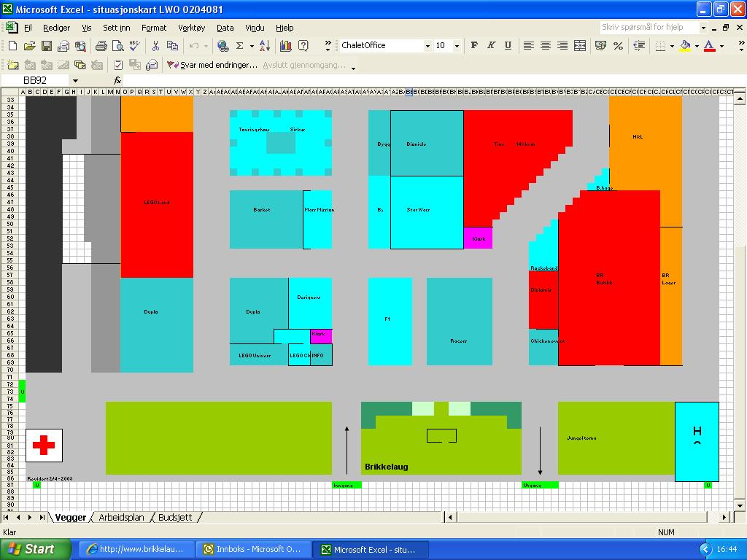Open the font color palette arrow
Image resolution: width=747 pixels, height=560 pixels.
(x=721, y=46)
